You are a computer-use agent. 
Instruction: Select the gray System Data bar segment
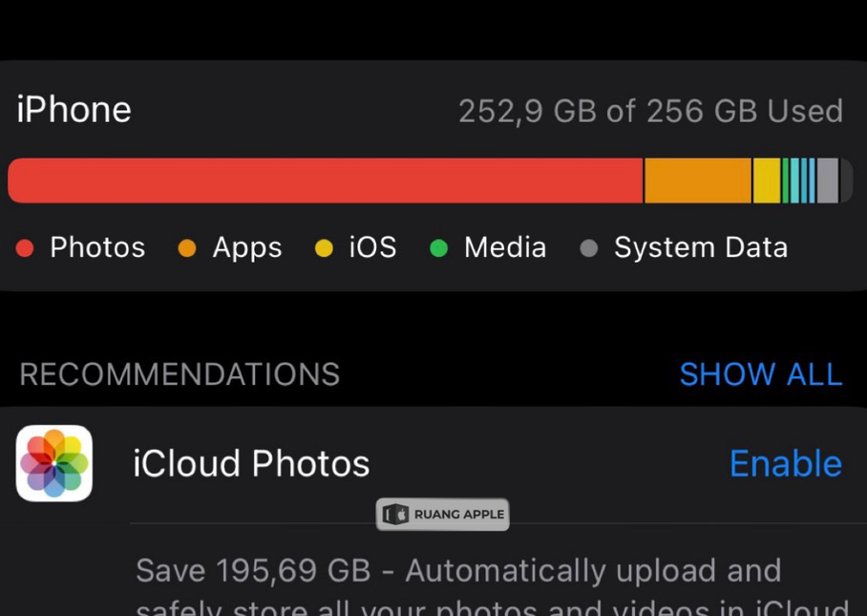pos(828,181)
